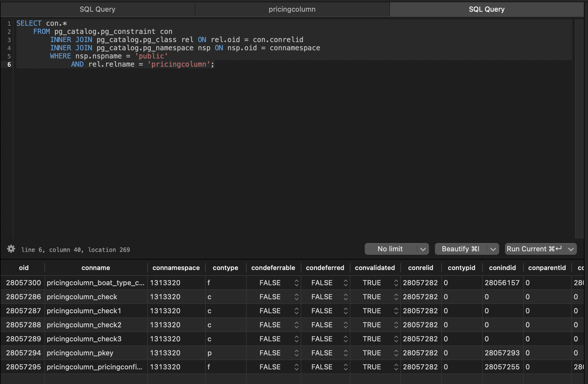
Task: Click the cursor position status text
Action: click(75, 250)
